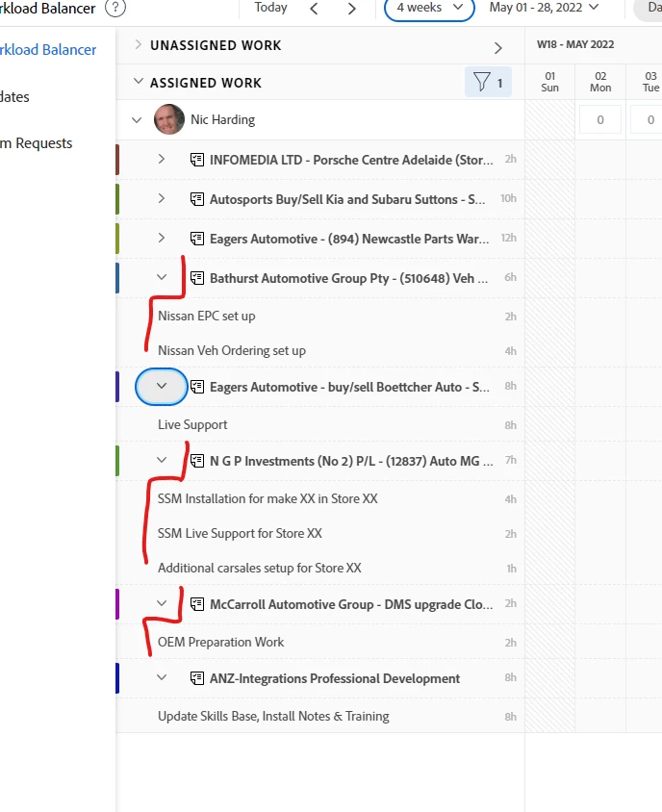This screenshot has width=662, height=812.
Task: Click INFOMEDIA LTD row's brown color bar
Action: 117,160
